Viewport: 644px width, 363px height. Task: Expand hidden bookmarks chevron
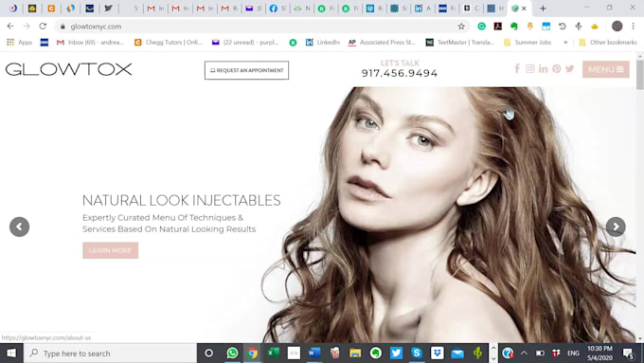[565, 42]
